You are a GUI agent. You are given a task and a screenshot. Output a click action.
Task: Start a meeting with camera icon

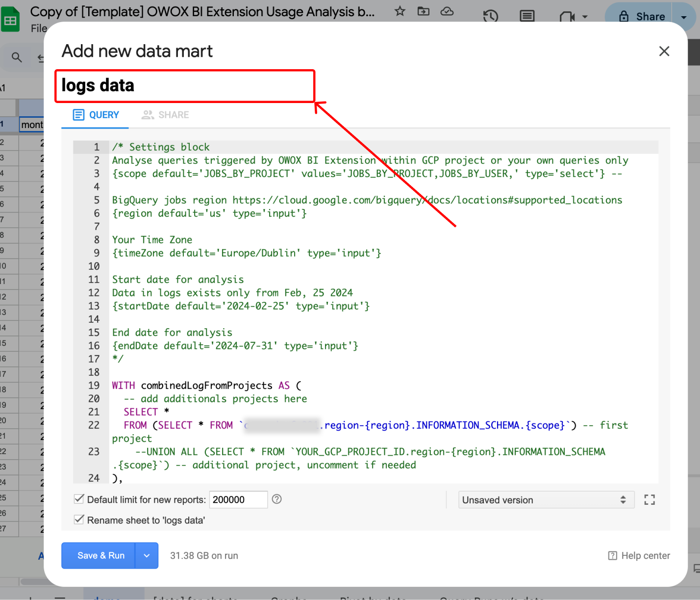[x=567, y=17]
